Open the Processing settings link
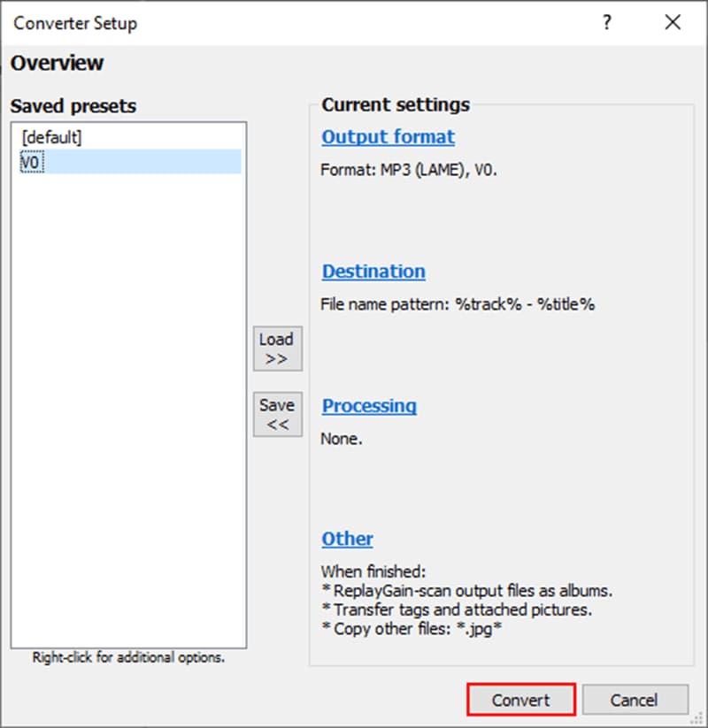The image size is (708, 728). [369, 406]
